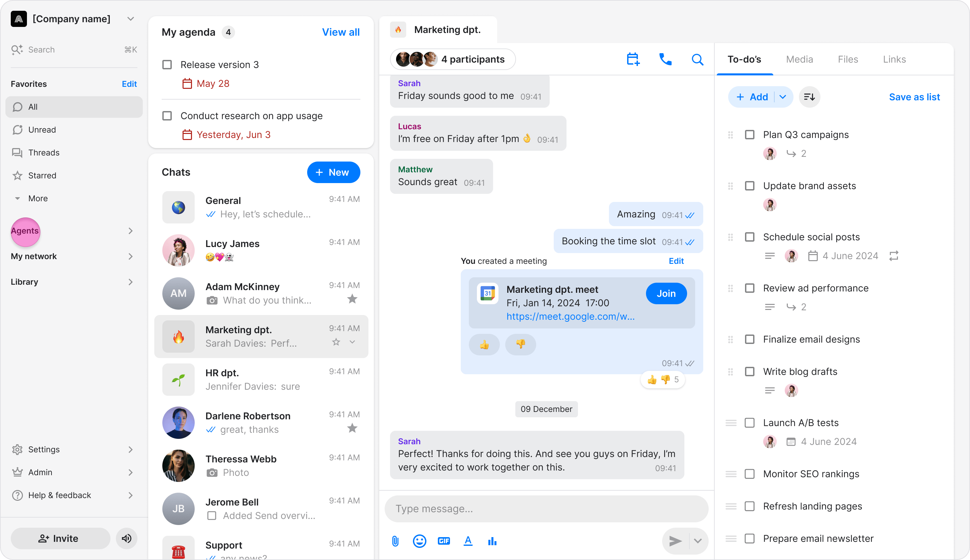This screenshot has width=970, height=560.
Task: Open search in Marketing dpt. chat
Action: pos(698,59)
